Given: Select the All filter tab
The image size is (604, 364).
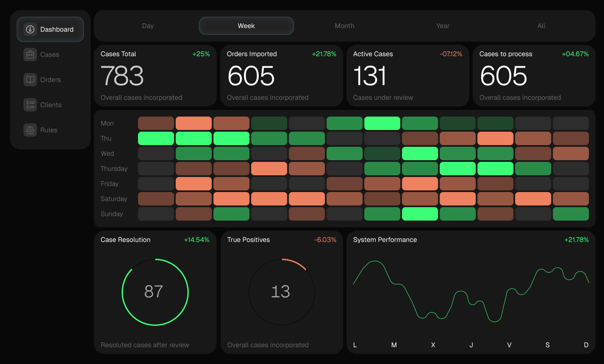Looking at the screenshot, I should 541,26.
